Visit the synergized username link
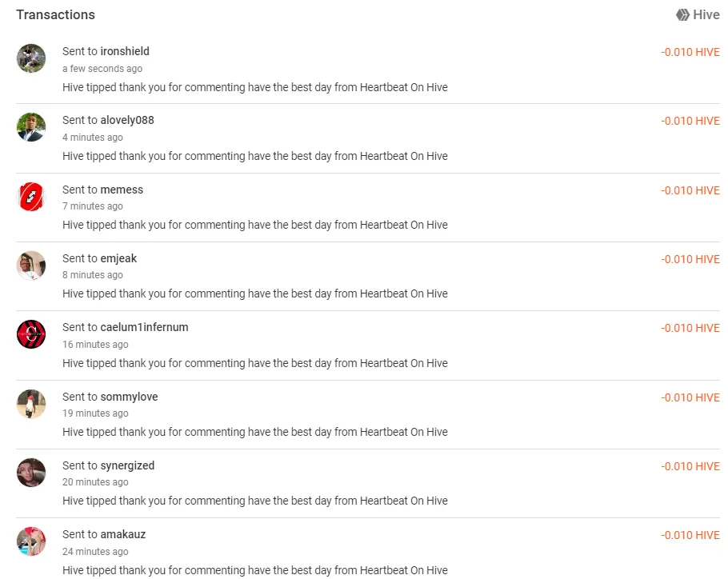The image size is (728, 579). (127, 465)
